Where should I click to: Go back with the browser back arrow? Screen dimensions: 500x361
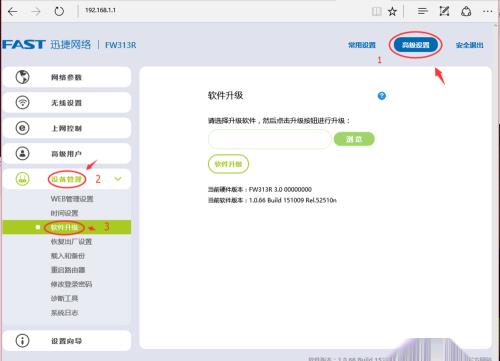pyautogui.click(x=13, y=12)
